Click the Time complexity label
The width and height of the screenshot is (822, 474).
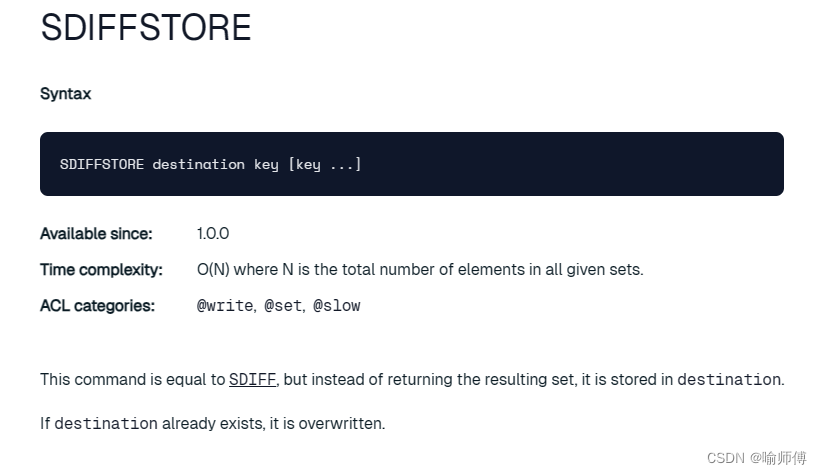pyautogui.click(x=101, y=270)
